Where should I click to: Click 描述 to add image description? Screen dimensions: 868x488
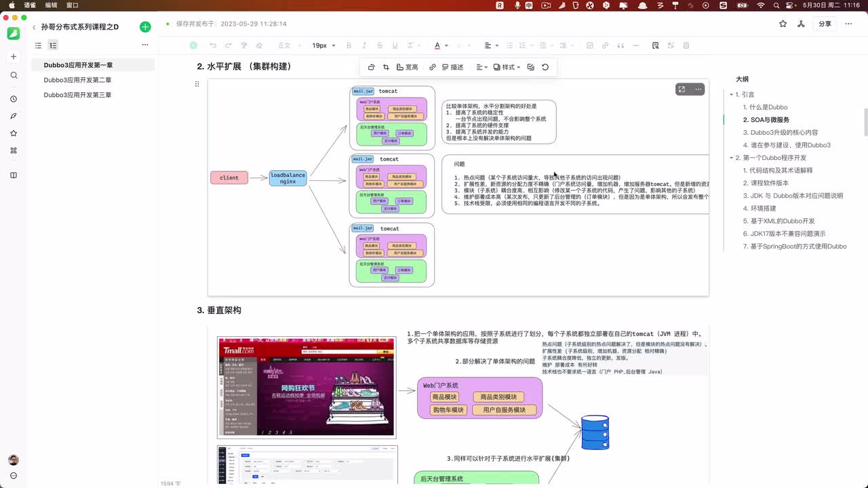point(453,67)
